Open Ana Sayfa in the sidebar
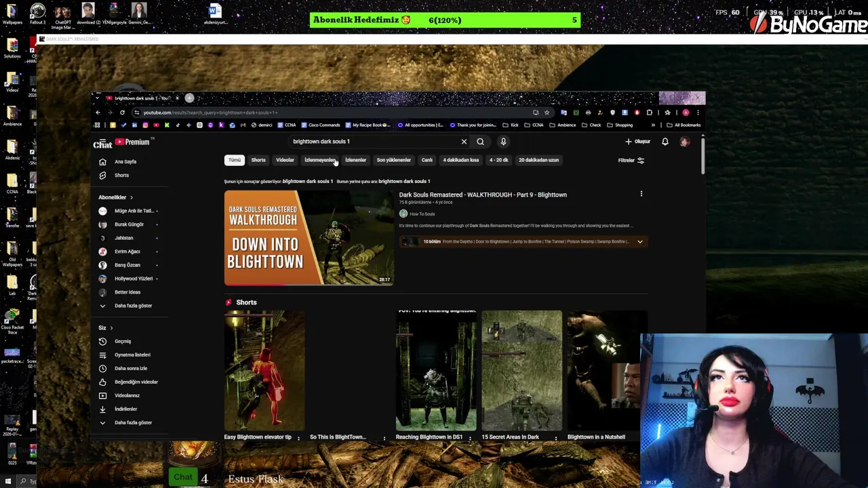Viewport: 868px width, 488px height. coord(125,162)
